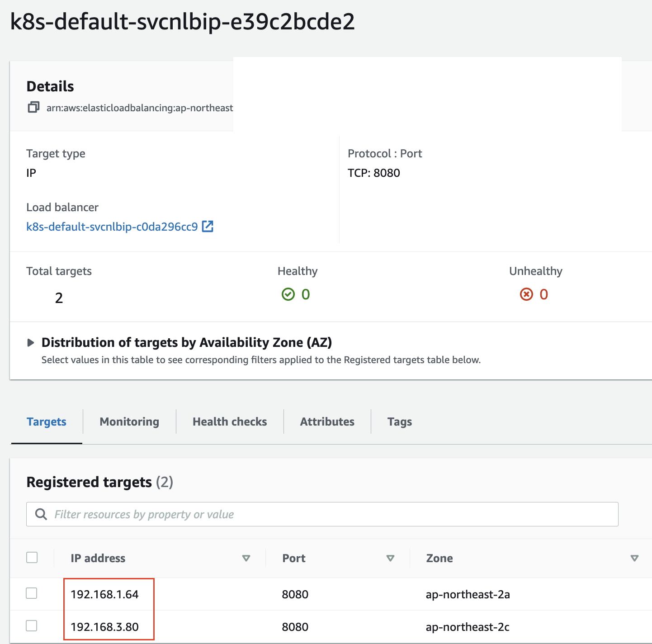Screen dimensions: 652x644
Task: Click the Healthy count 0
Action: 306,294
